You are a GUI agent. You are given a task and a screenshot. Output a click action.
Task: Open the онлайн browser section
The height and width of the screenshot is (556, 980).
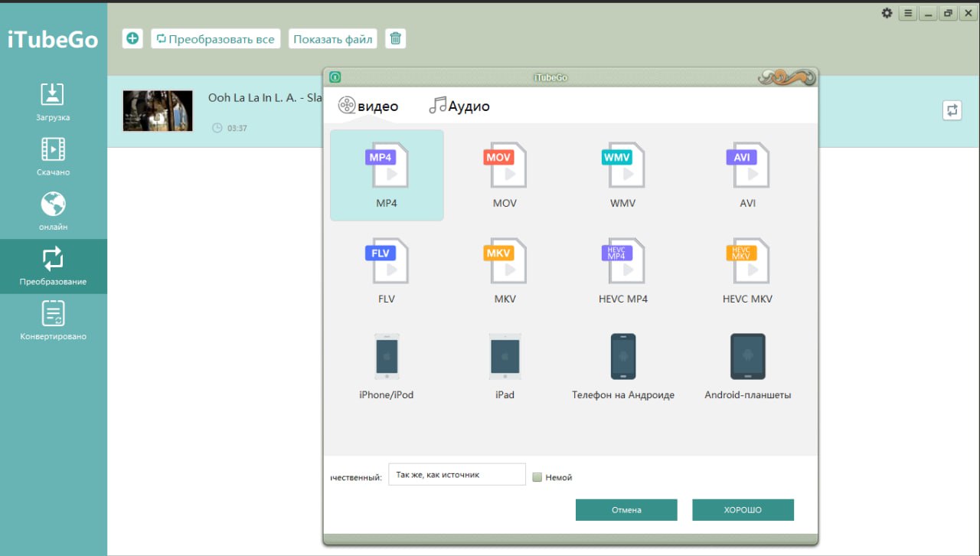point(53,211)
